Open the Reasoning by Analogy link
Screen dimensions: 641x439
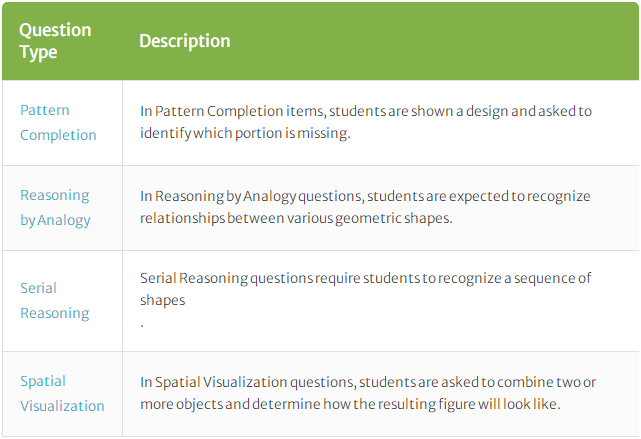[55, 207]
